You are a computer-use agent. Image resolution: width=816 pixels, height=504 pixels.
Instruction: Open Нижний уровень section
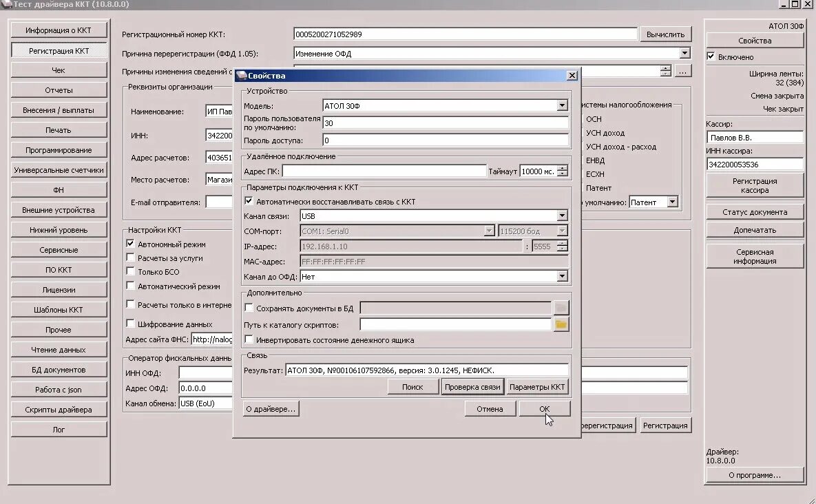[59, 230]
